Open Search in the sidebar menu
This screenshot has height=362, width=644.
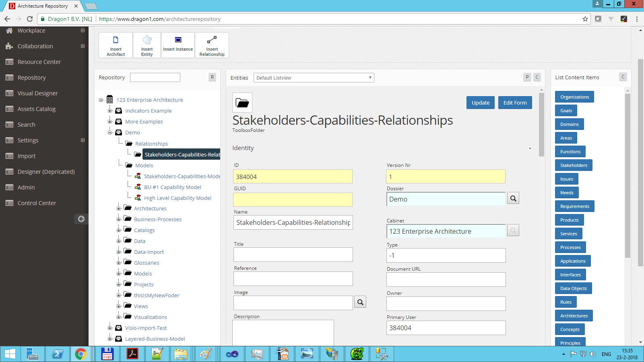pyautogui.click(x=26, y=125)
